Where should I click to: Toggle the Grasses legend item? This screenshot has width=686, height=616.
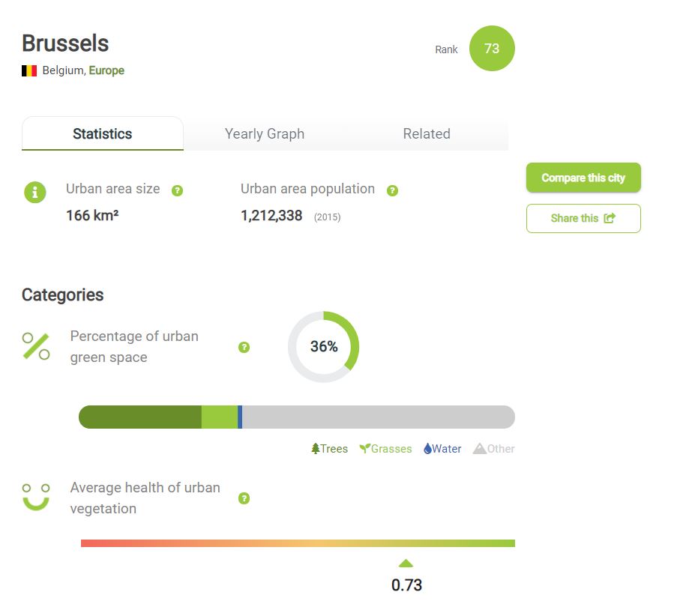click(385, 449)
